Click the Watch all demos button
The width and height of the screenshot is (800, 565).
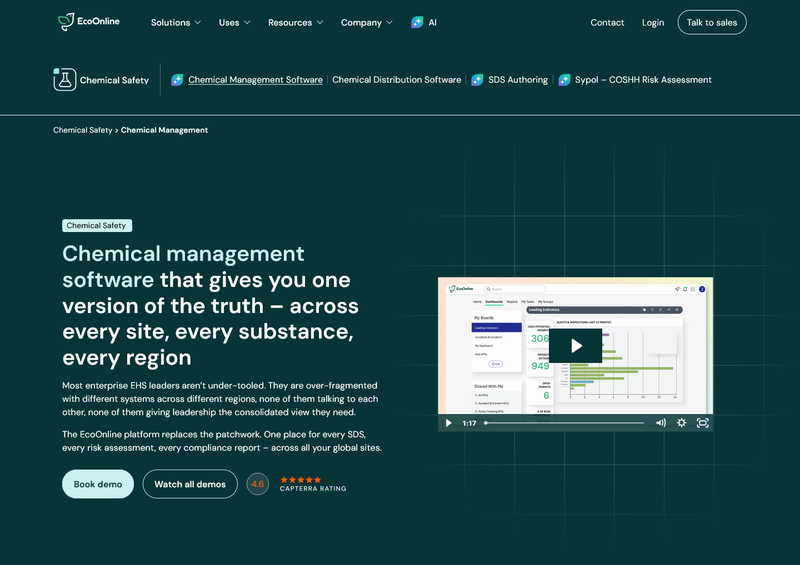(190, 484)
